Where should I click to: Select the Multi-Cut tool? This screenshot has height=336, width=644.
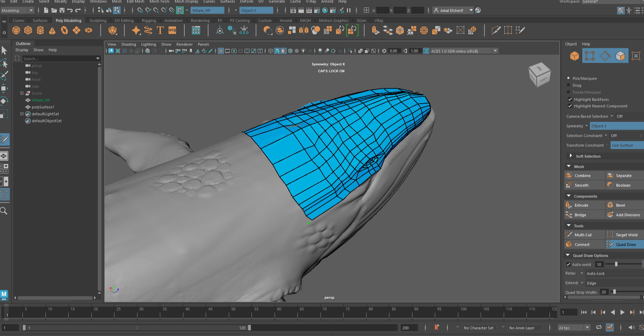[x=584, y=235]
